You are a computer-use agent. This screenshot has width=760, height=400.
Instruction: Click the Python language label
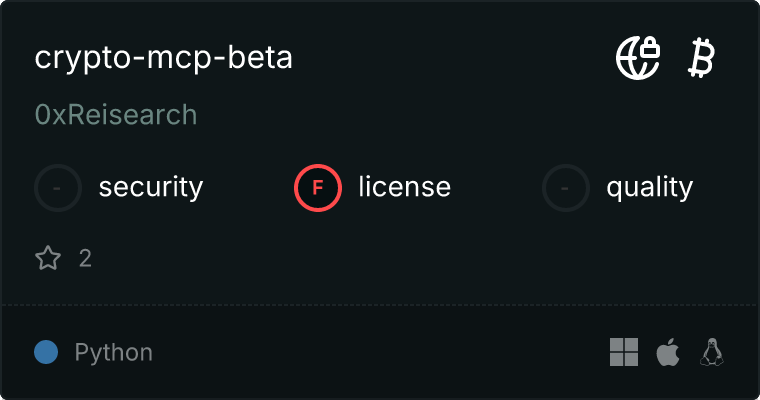coord(114,352)
